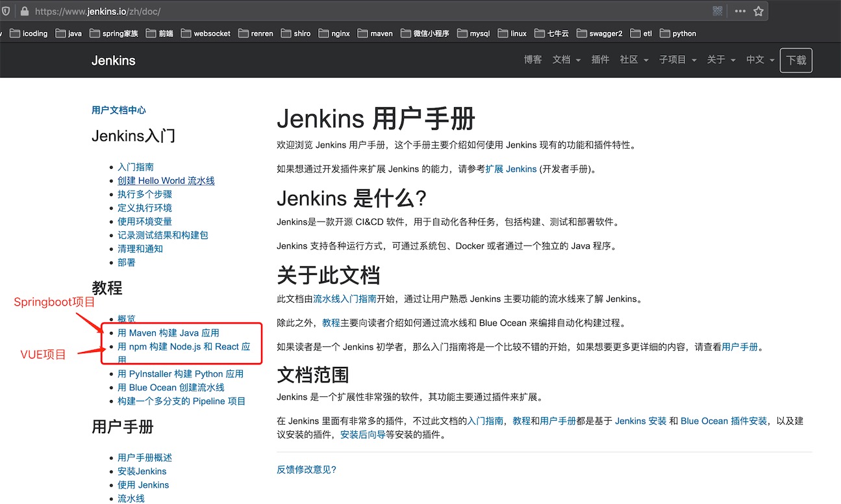Open 用 Blue Ocean 创建流水线 link
Viewport: 841px width, 504px height.
pyautogui.click(x=171, y=387)
